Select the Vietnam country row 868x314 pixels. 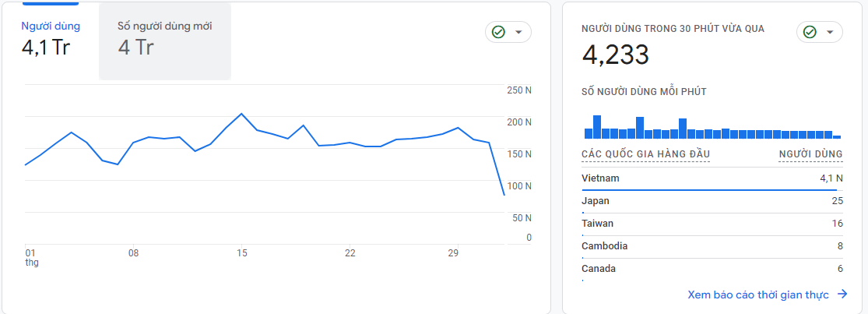click(x=712, y=178)
